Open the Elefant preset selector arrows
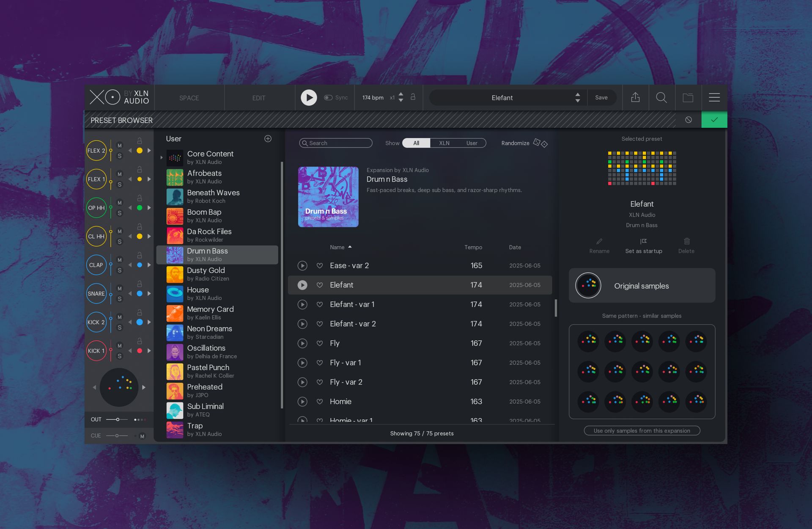Image resolution: width=812 pixels, height=529 pixels. point(577,98)
